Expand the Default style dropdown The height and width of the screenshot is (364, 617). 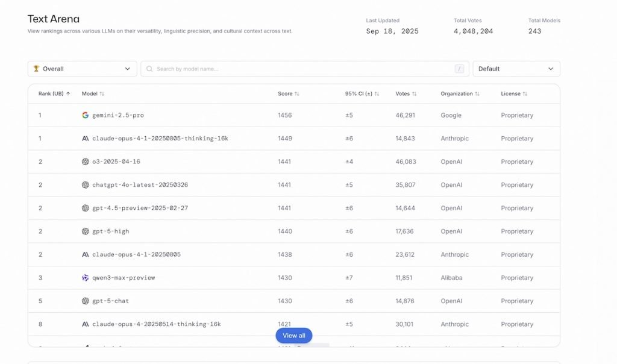(516, 69)
